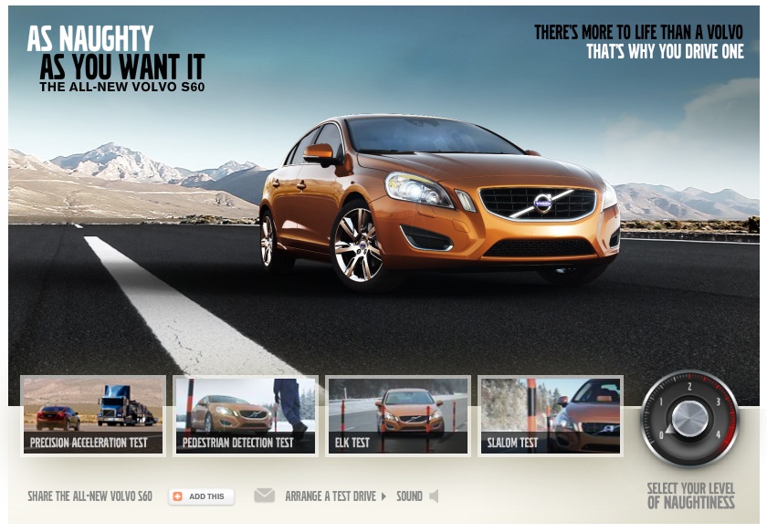This screenshot has height=532, width=767.
Task: Click The All-New Volvo S60 subtitle
Action: 122,87
